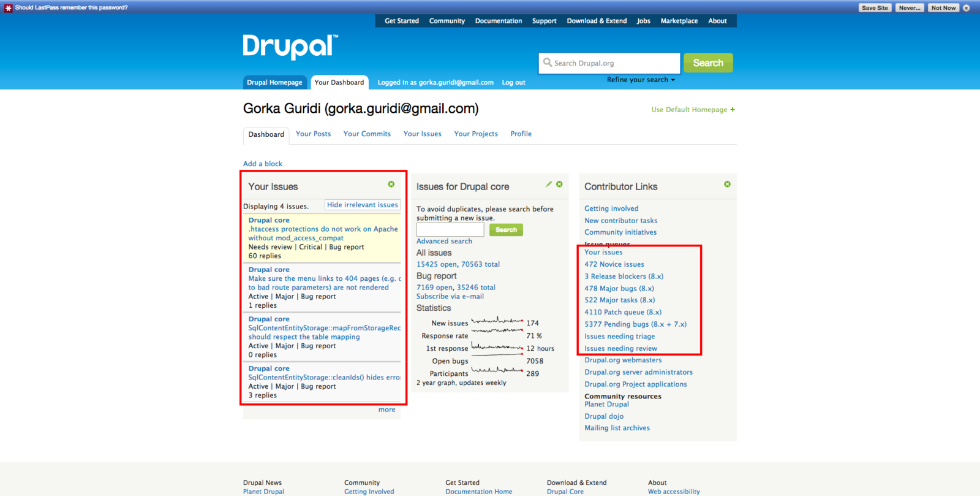The width and height of the screenshot is (980, 496).
Task: Open the Documentation menu item
Action: 499,21
